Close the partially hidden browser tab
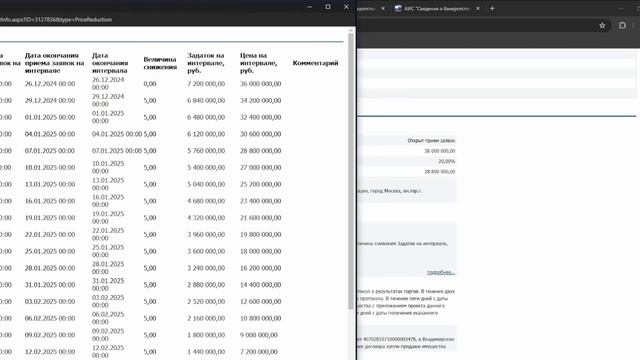 click(x=383, y=8)
